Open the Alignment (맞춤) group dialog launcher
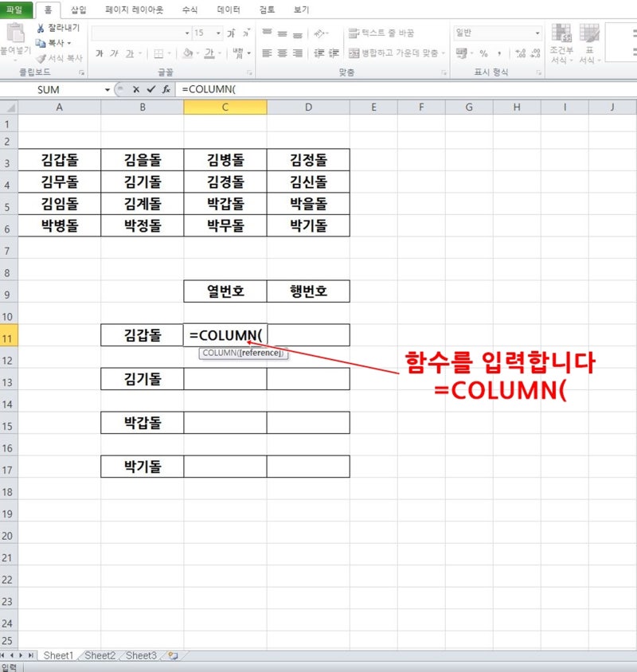Screen dimensions: 637x672 [x=444, y=73]
